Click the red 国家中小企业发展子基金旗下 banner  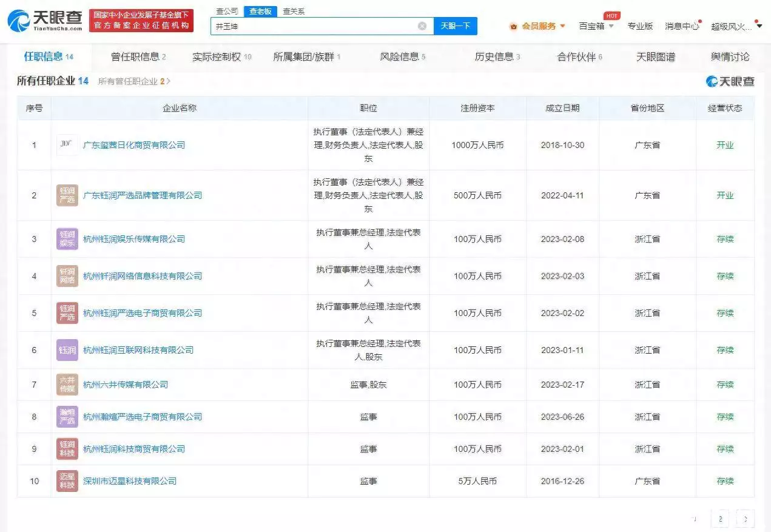pyautogui.click(x=141, y=21)
